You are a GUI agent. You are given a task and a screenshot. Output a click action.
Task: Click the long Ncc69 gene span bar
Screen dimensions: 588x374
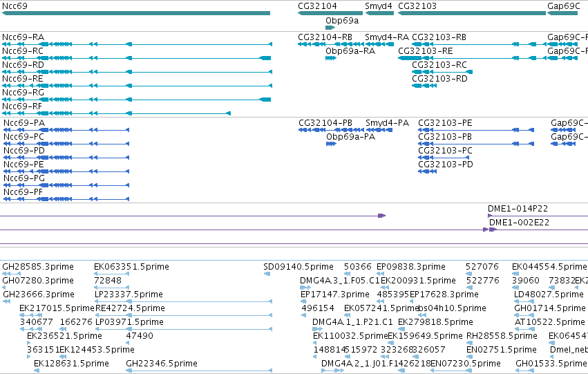pos(135,14)
